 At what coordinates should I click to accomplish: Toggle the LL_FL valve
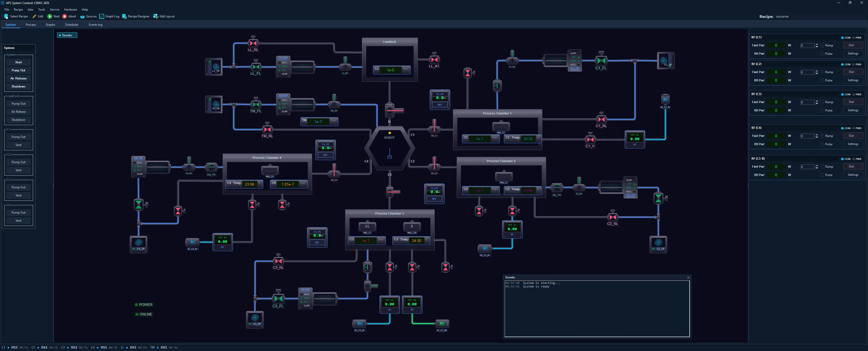(x=256, y=67)
